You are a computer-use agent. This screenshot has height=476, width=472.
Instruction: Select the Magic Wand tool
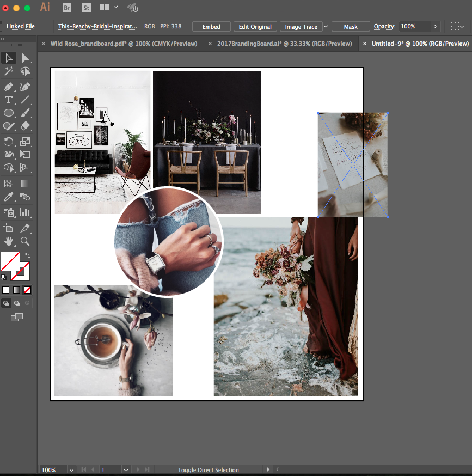9,72
